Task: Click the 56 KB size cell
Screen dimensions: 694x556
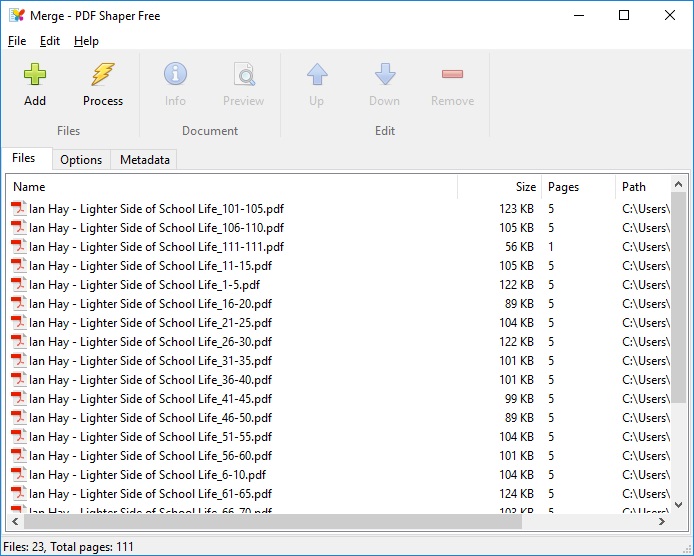Action: click(x=520, y=247)
